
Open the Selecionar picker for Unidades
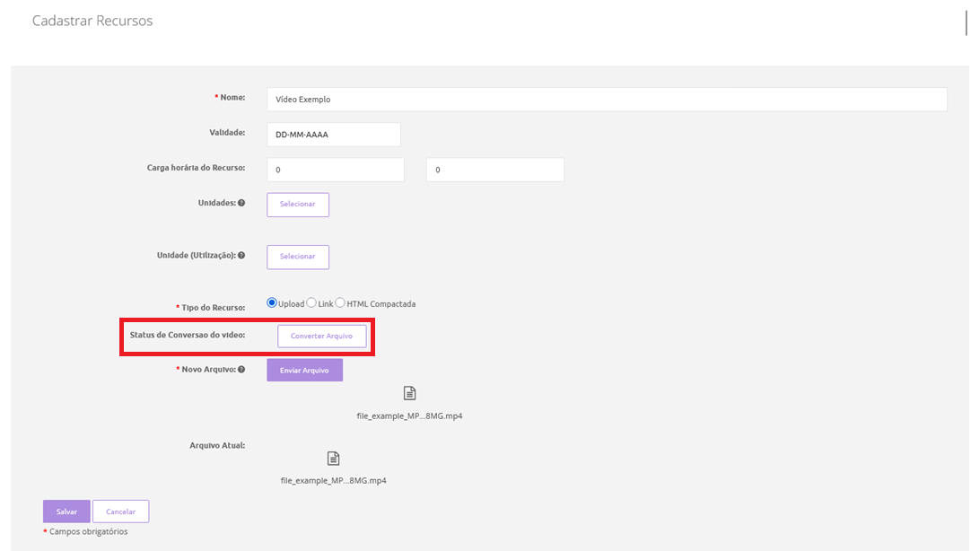click(x=298, y=205)
